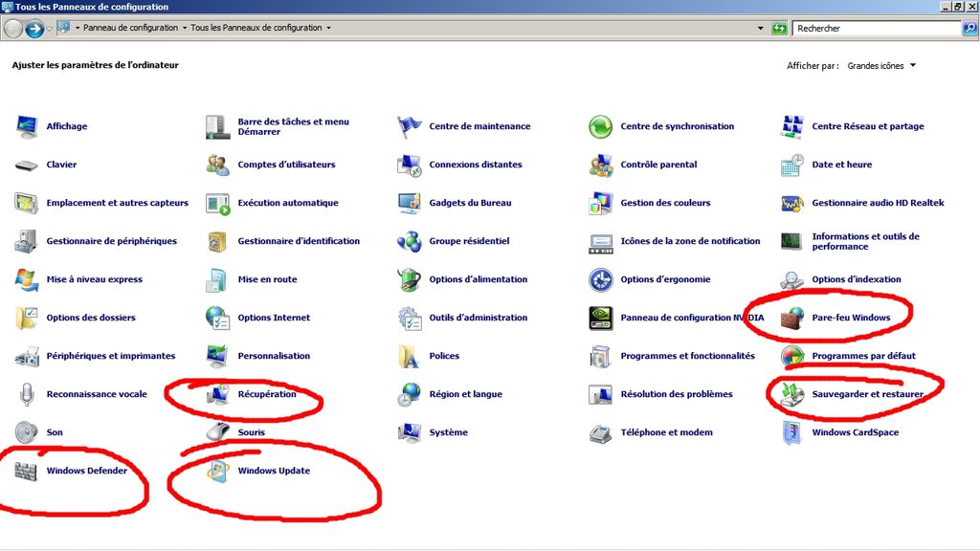Click the Clavier keyboard icon
The height and width of the screenshot is (551, 980).
(x=27, y=165)
